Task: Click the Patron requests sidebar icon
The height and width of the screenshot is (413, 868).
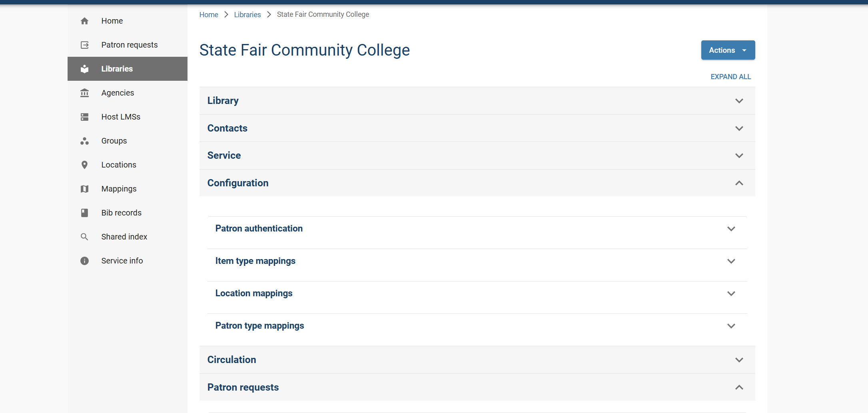Action: (84, 45)
